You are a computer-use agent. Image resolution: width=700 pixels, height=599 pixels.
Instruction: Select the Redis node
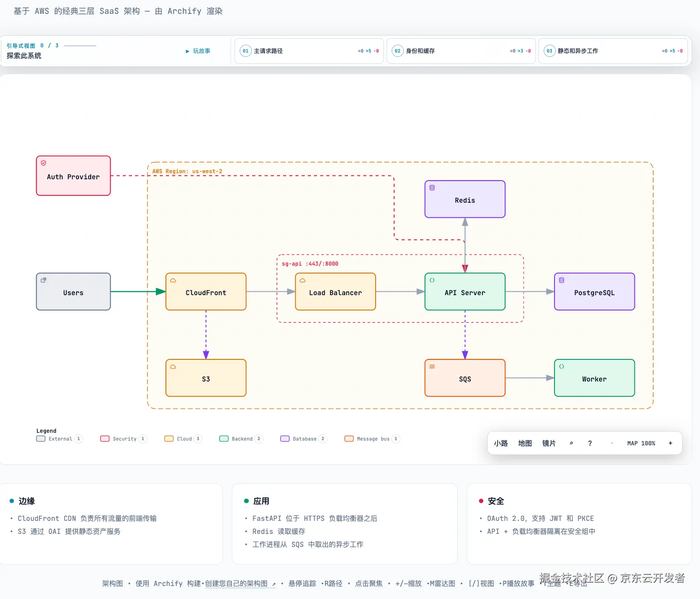point(465,199)
